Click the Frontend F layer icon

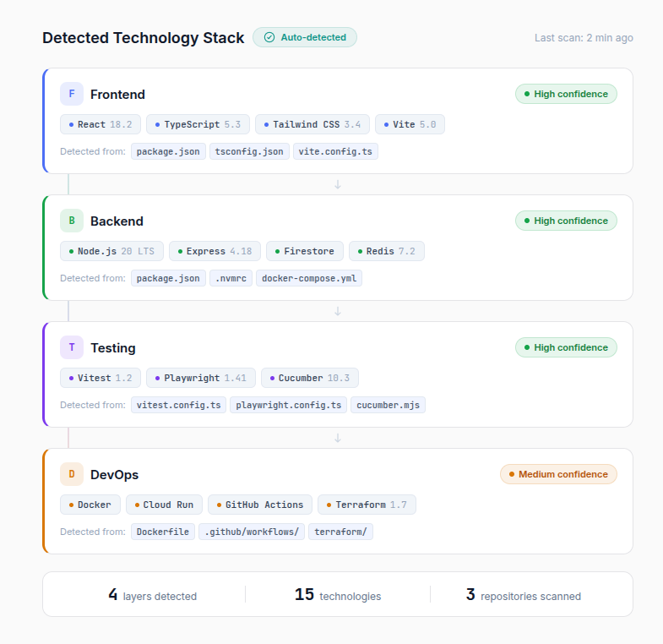tap(72, 94)
